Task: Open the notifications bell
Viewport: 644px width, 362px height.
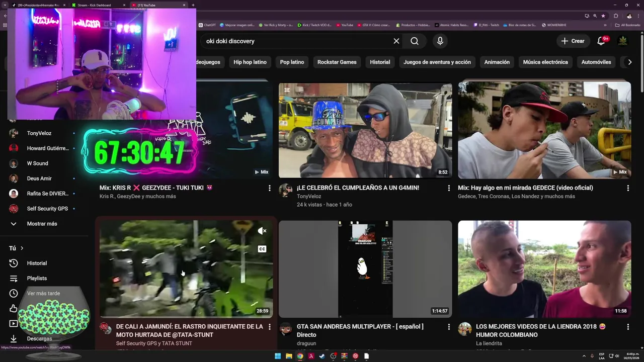Action: (601, 41)
